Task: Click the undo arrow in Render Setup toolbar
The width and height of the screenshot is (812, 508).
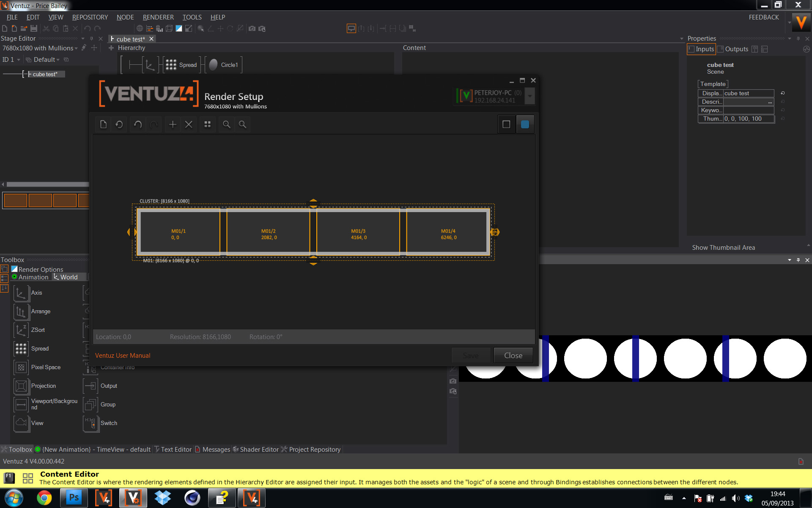Action: point(138,124)
